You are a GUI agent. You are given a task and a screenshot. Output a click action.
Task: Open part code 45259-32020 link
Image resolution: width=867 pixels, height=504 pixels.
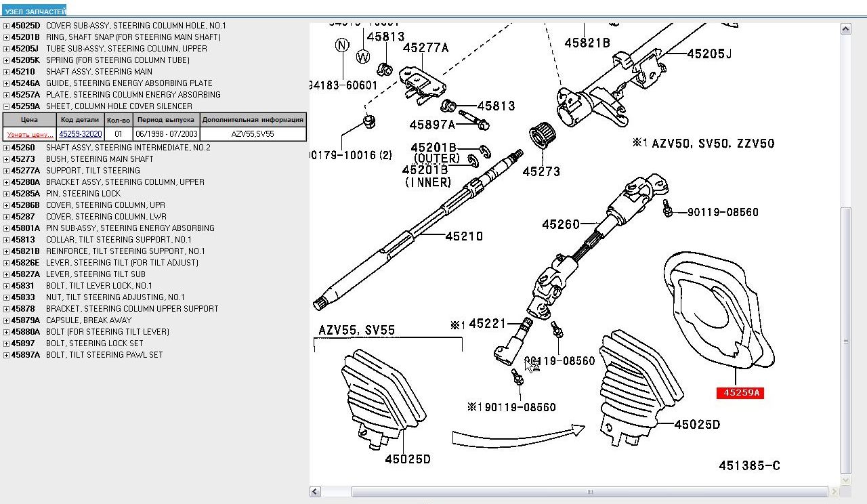(80, 134)
